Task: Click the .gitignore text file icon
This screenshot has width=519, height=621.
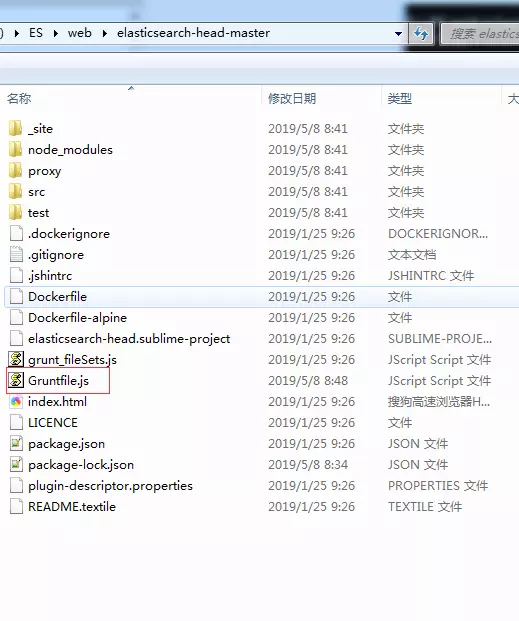Action: coord(16,255)
